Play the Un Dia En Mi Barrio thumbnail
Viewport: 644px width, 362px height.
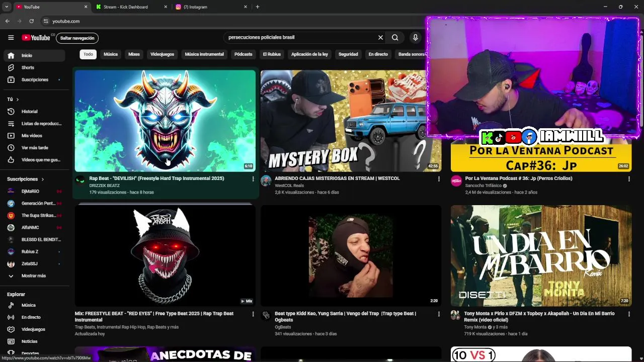pos(541,255)
